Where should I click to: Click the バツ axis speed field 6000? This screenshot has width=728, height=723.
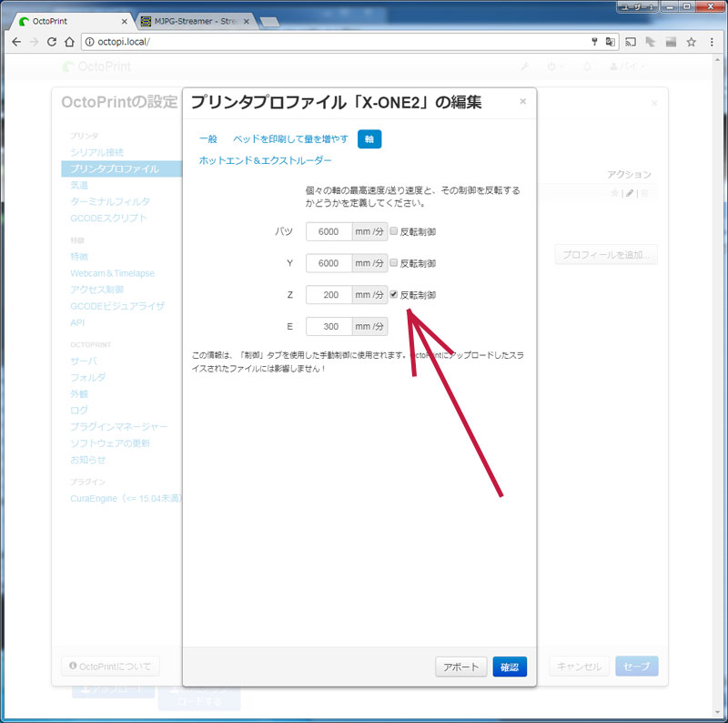329,231
